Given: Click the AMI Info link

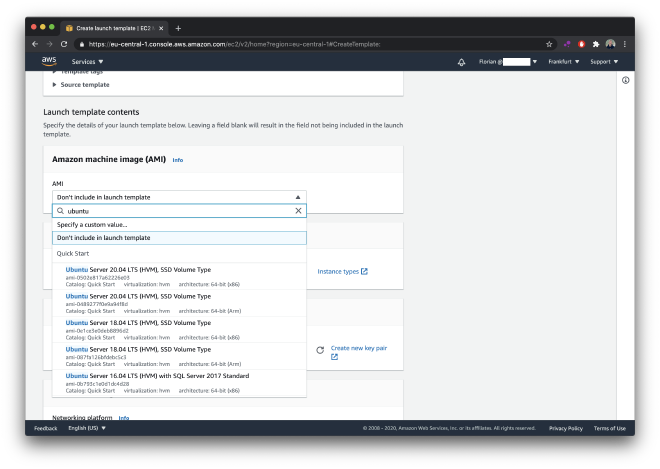Looking at the screenshot, I should click(178, 160).
